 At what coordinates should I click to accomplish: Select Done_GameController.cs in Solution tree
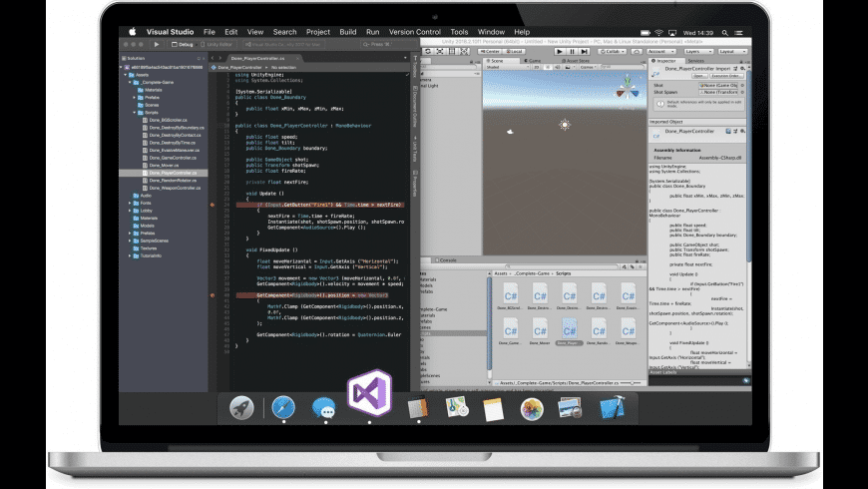(173, 158)
